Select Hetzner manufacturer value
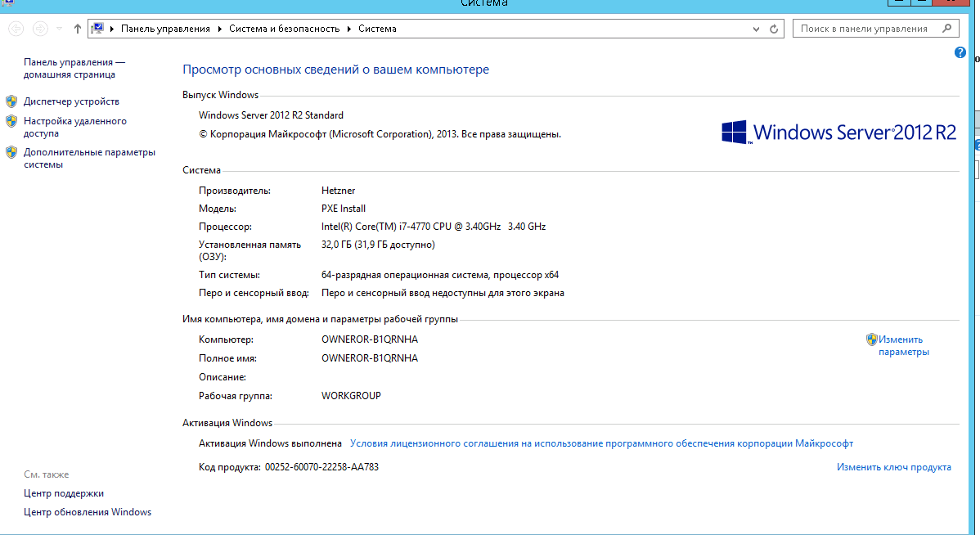This screenshot has width=980, height=535. coord(338,190)
